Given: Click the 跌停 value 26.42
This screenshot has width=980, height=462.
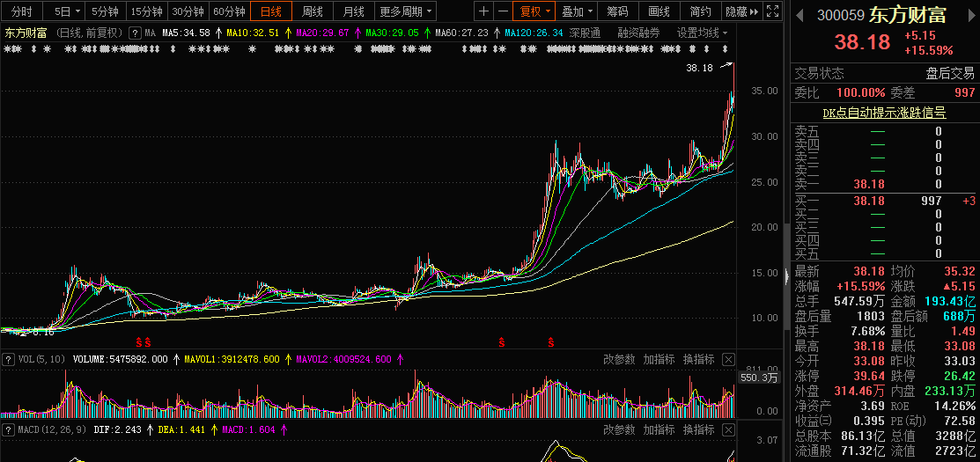Looking at the screenshot, I should pyautogui.click(x=959, y=377).
